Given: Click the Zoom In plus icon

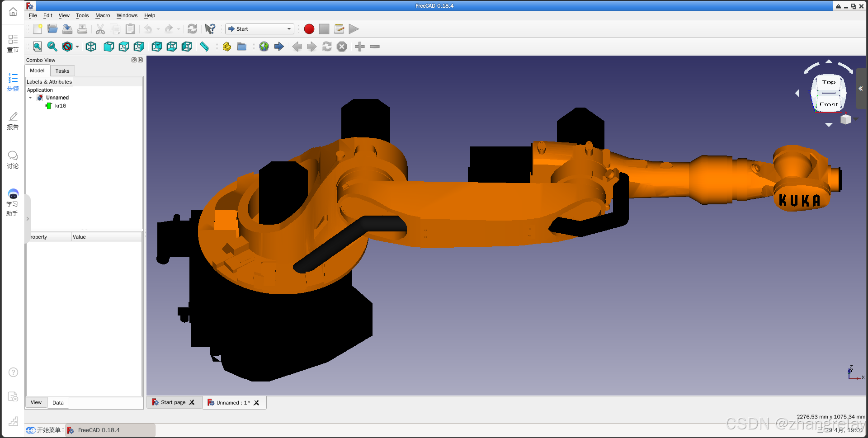Looking at the screenshot, I should pos(360,47).
